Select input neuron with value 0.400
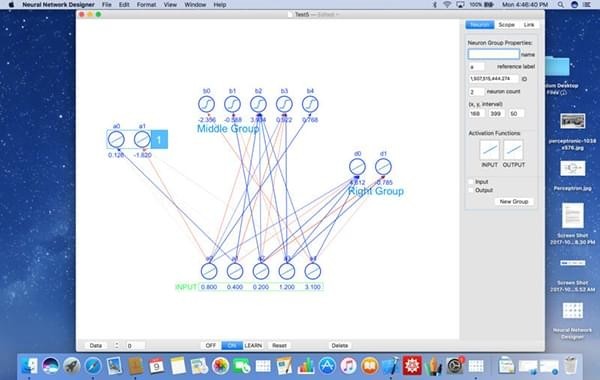Screen dimensions: 600x380 click(235, 271)
